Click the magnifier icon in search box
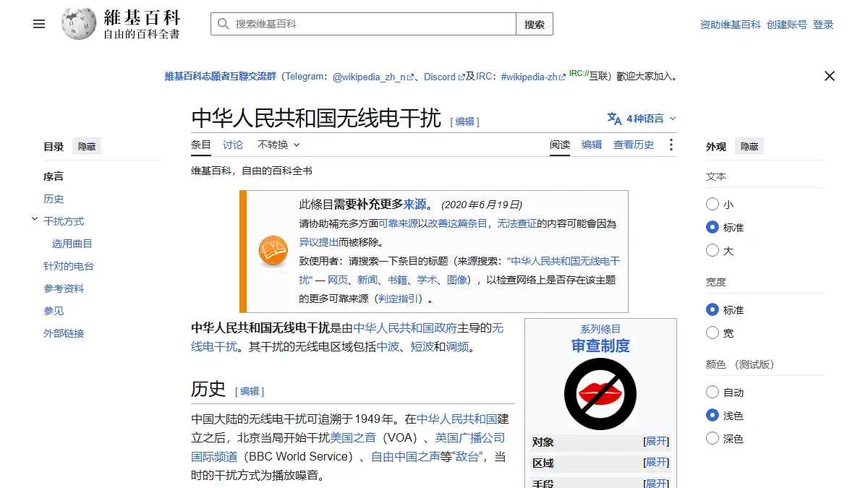This screenshot has height=488, width=868. coord(223,24)
